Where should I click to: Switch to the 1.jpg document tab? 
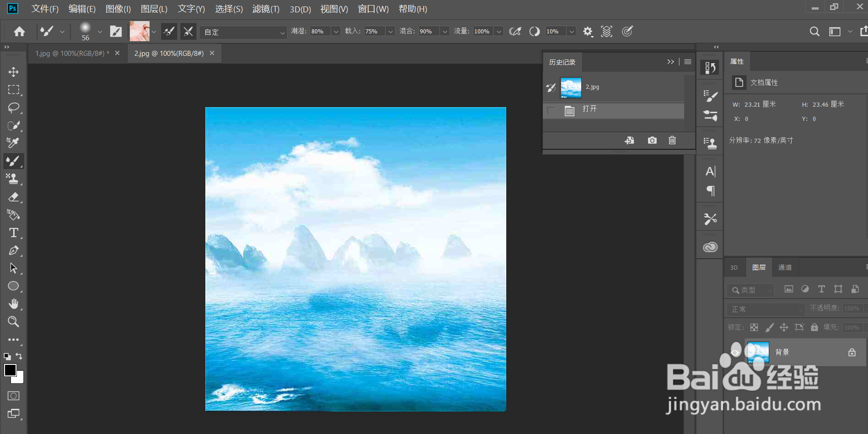tap(72, 53)
